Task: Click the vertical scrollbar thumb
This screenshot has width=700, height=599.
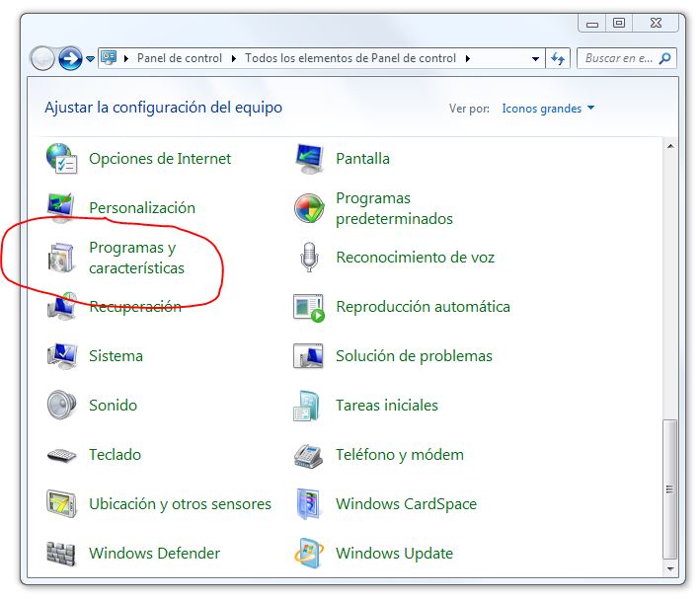Action: (x=669, y=489)
